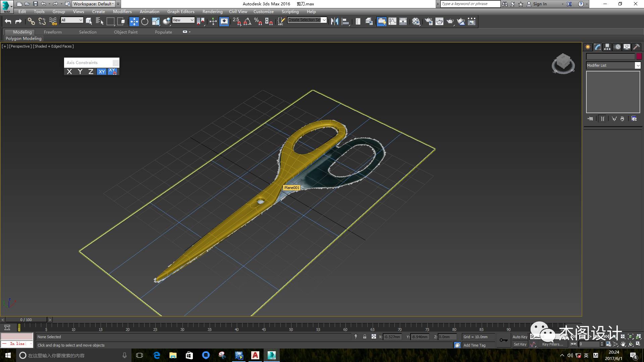Click the Key Filters button
Screen dimensions: 644x362
(552, 344)
